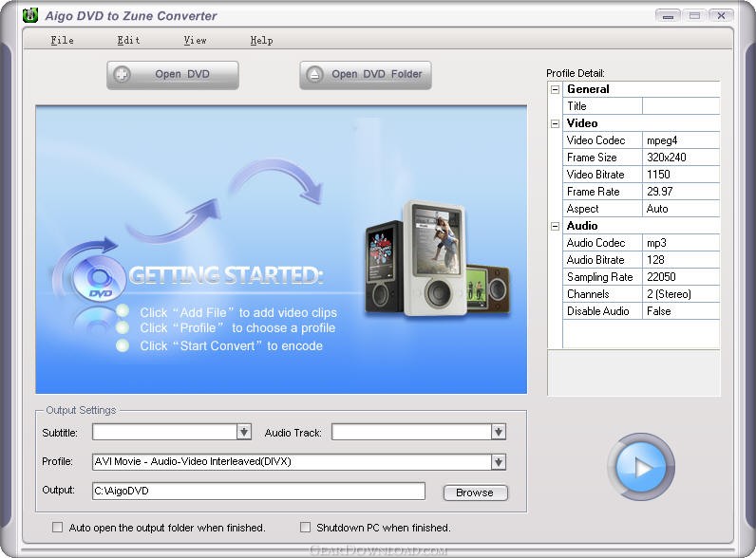Image resolution: width=756 pixels, height=558 pixels.
Task: Select the Audio Codec value mp3
Action: pos(681,243)
